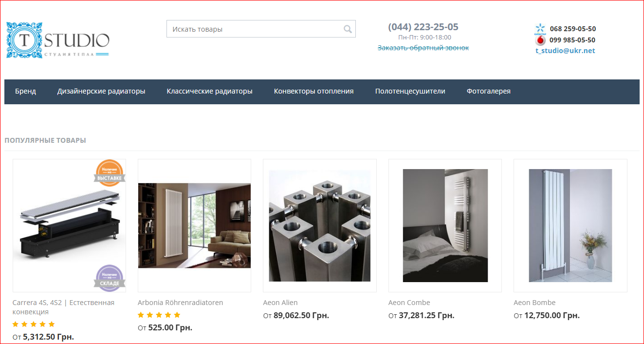The image size is (644, 344).
Task: Click the Aeon Bombe product title
Action: pos(534,303)
